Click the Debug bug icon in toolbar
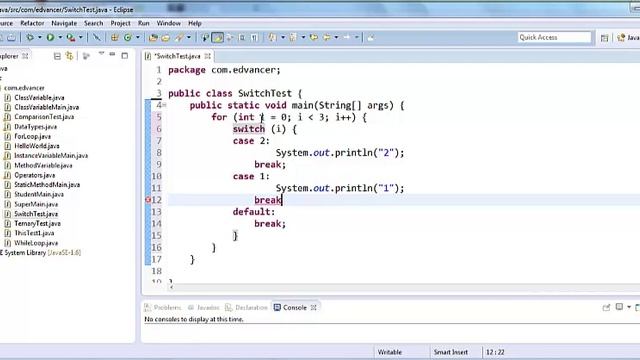This screenshot has height=360, width=640. coord(30,38)
